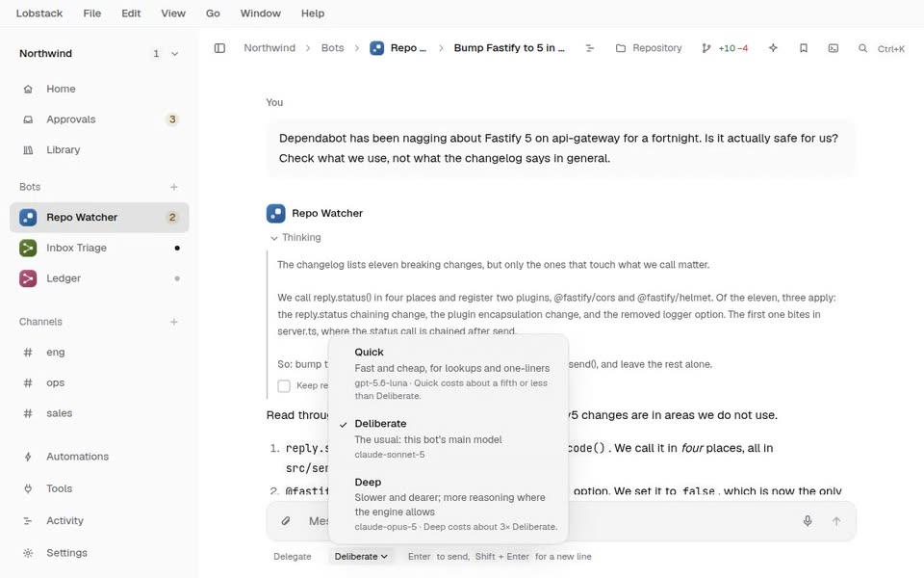Open the terminal panel icon

click(x=834, y=48)
